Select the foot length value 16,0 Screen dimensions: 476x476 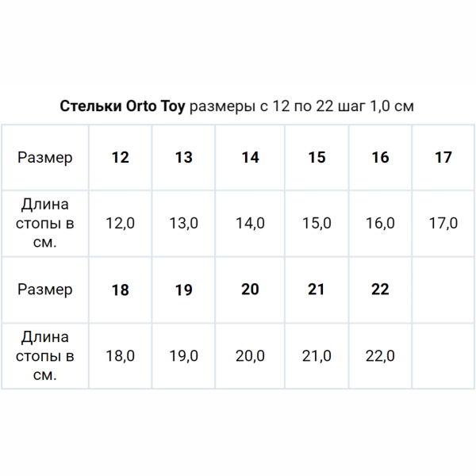380,223
